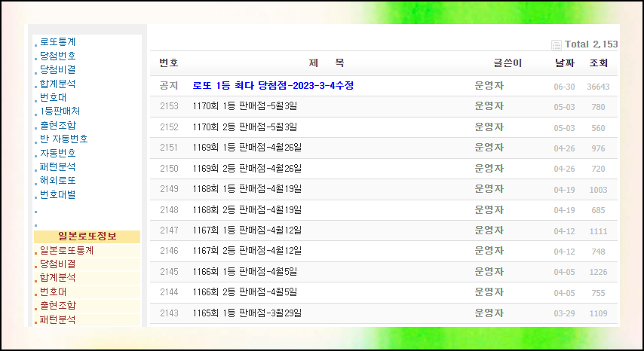Open red 패턴분석 under 일본로또정보
The height and width of the screenshot is (351, 644).
(x=57, y=319)
